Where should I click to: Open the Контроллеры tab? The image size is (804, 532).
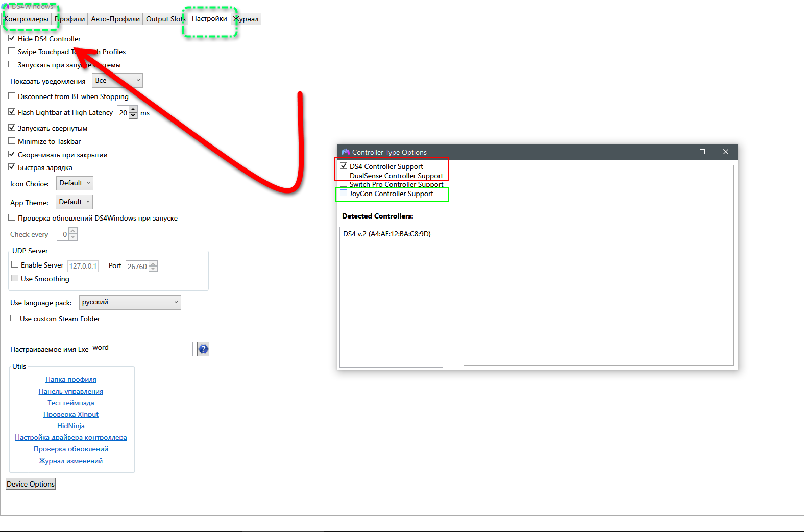coord(26,19)
